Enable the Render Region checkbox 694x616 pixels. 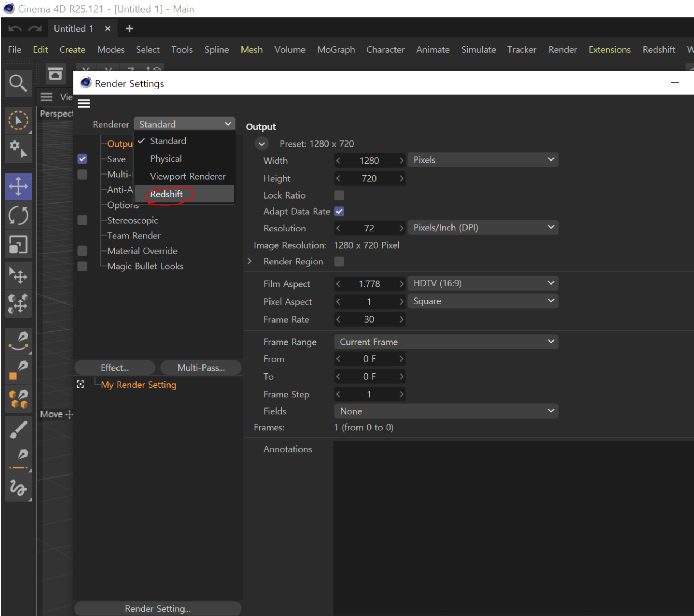point(339,261)
